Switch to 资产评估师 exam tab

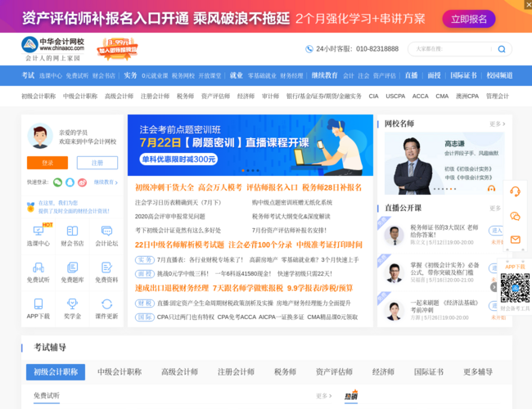point(334,372)
